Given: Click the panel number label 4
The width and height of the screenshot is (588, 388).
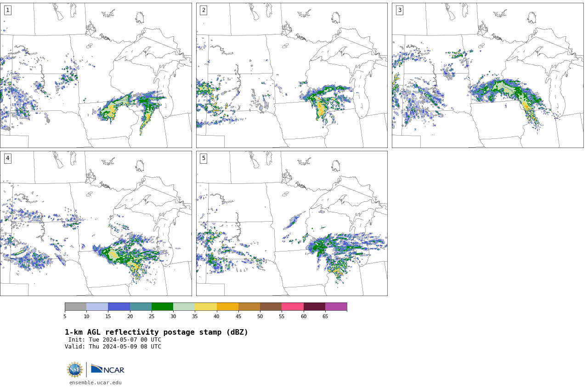Looking at the screenshot, I should click(7, 158).
